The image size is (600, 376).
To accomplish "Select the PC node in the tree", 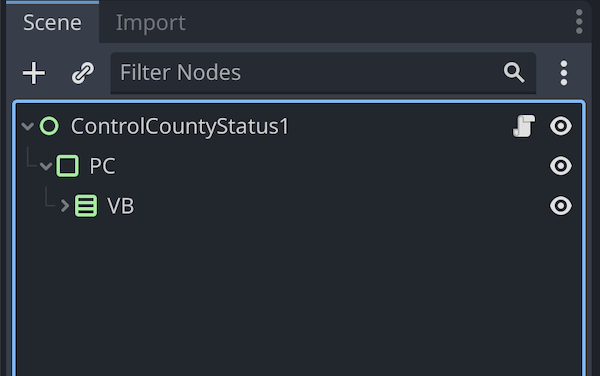I will [102, 166].
